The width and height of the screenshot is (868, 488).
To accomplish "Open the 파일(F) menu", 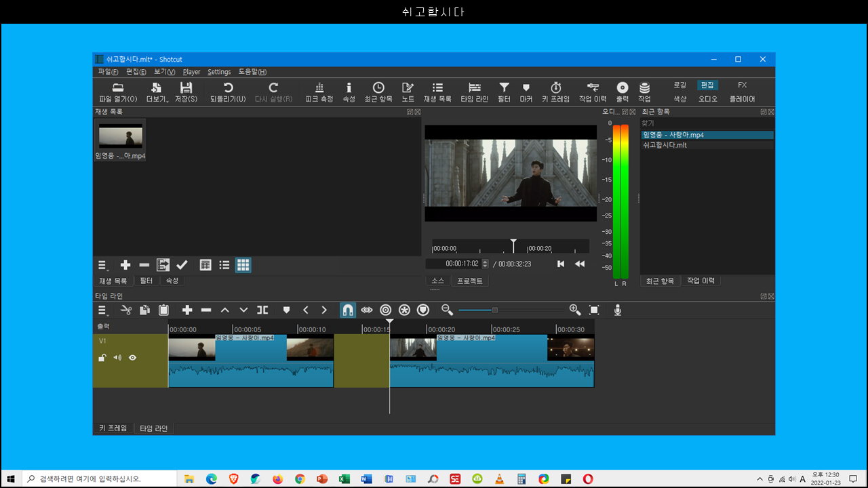I will (x=108, y=72).
